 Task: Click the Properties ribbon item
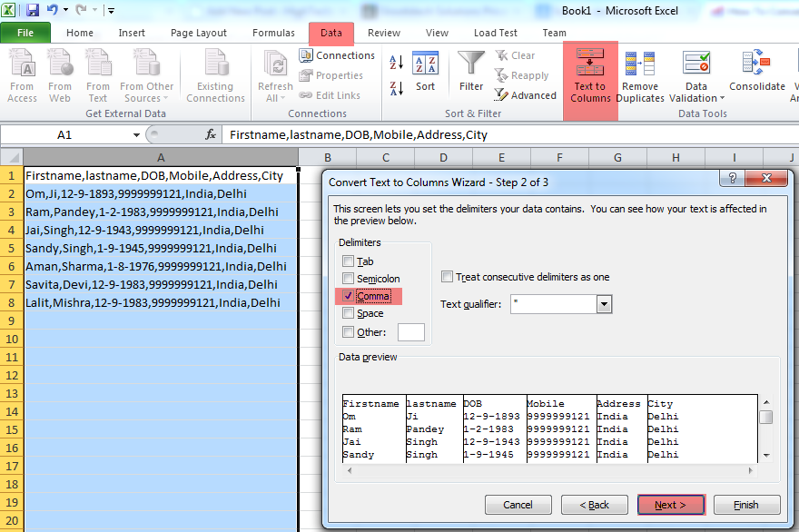tap(331, 75)
